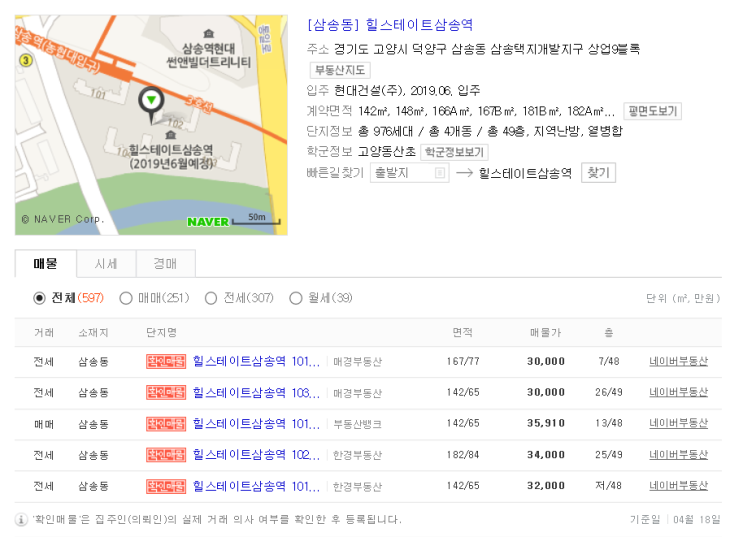Click 부동산뱅크 agency name in 매매 row
Image resolution: width=743 pixels, height=537 pixels.
(357, 424)
